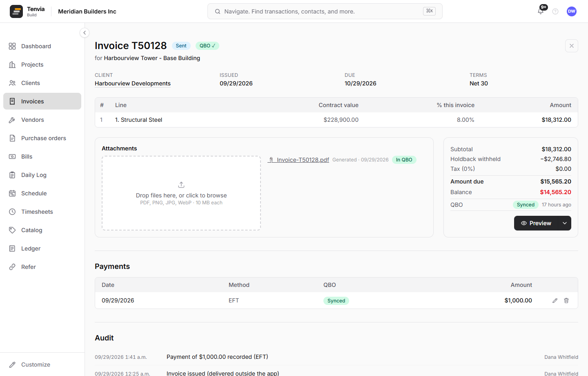Close the invoice with X button

(x=572, y=46)
